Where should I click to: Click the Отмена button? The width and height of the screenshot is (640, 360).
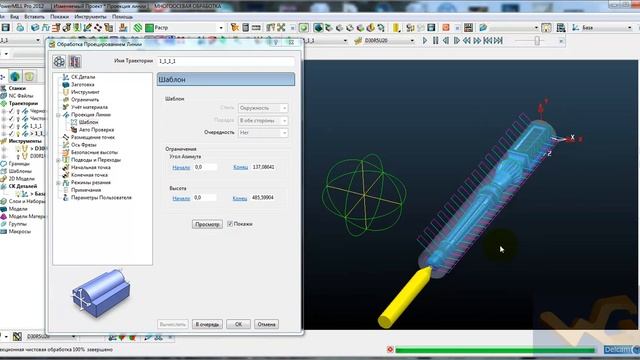pos(267,324)
